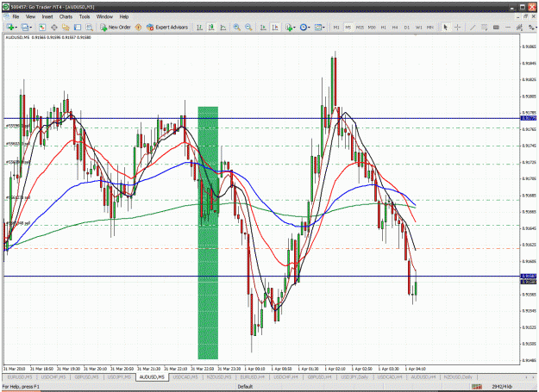This screenshot has height=392, width=539.
Task: Open the Insert menu
Action: [47, 16]
